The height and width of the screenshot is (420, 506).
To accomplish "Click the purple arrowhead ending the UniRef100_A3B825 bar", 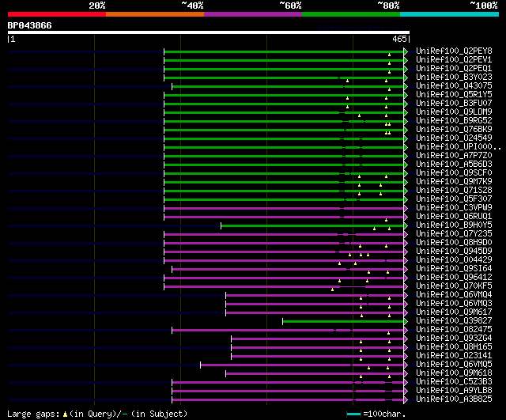I will 406,400.
